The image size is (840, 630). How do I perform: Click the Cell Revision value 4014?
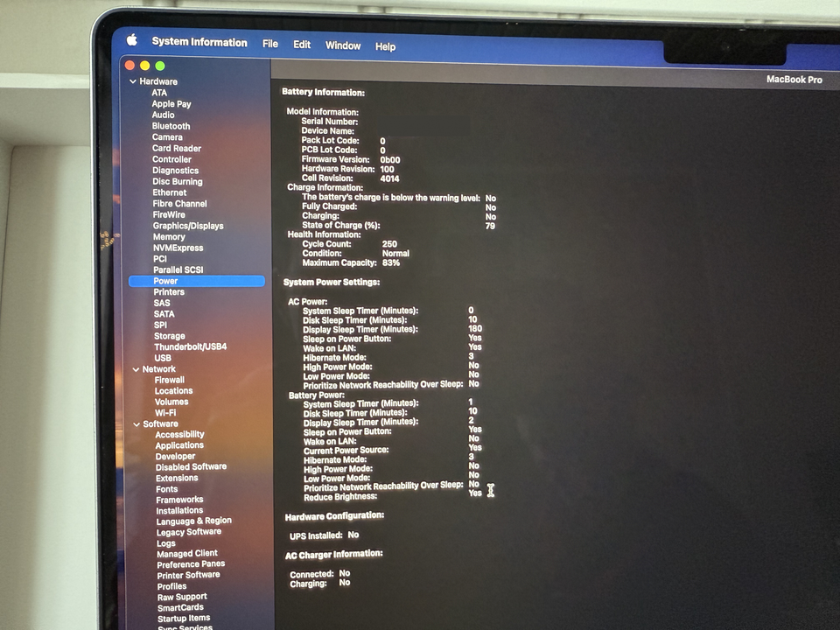[389, 178]
